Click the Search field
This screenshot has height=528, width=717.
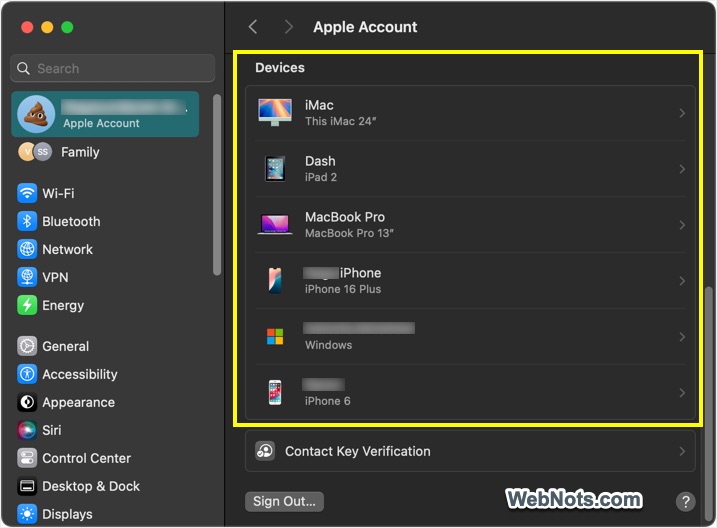pos(112,68)
